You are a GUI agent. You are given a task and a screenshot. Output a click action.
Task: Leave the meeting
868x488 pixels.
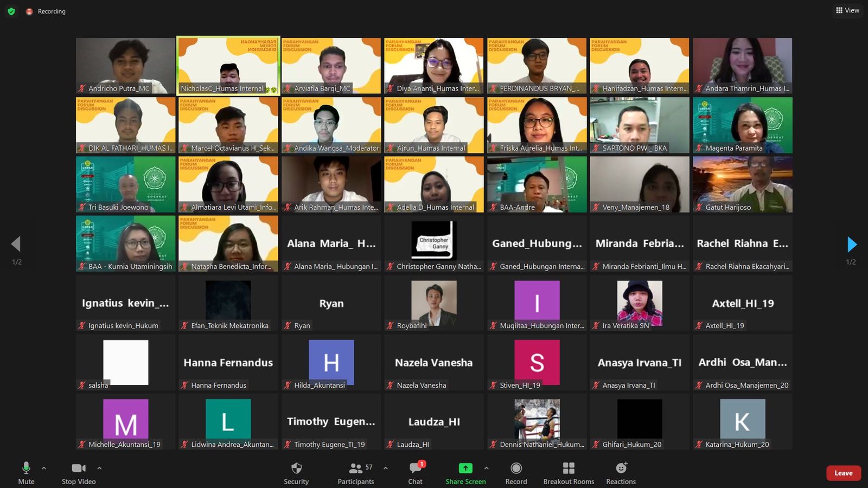[843, 473]
